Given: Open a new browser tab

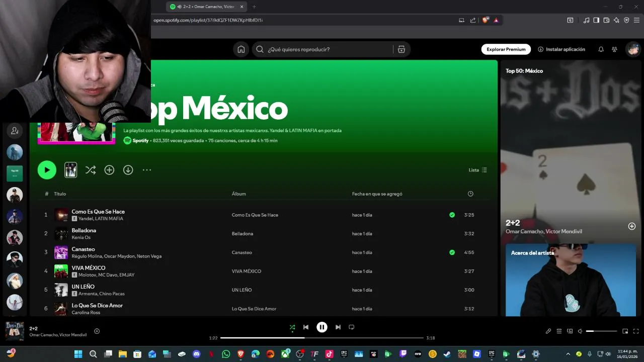Looking at the screenshot, I should [254, 7].
